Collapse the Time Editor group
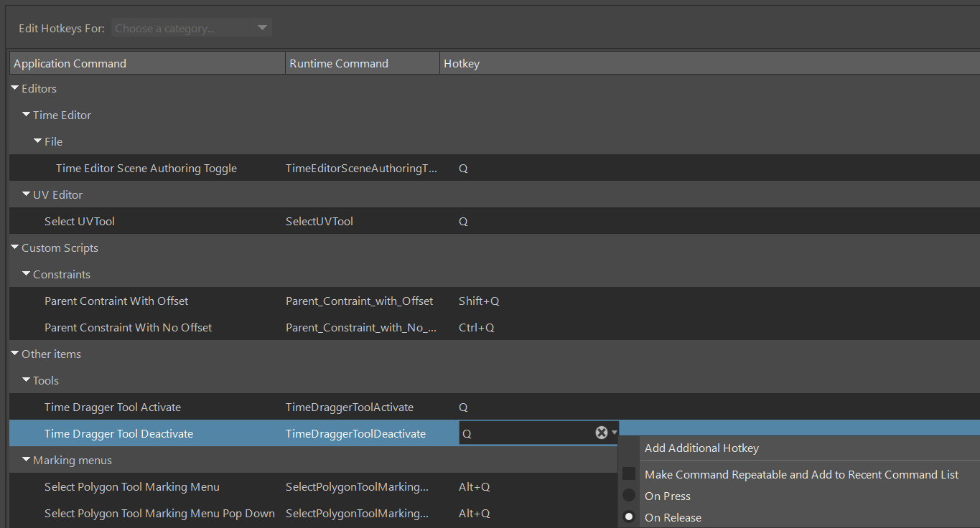The height and width of the screenshot is (528, 980). 27,115
